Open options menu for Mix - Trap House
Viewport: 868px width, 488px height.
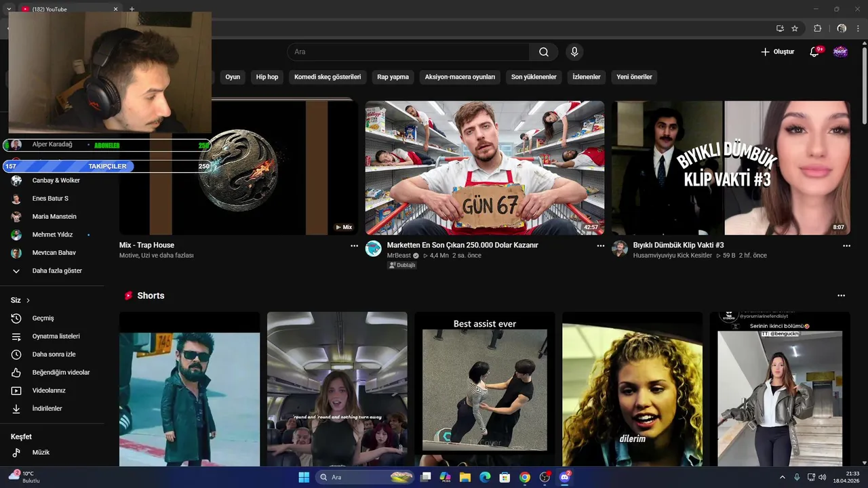pyautogui.click(x=354, y=246)
